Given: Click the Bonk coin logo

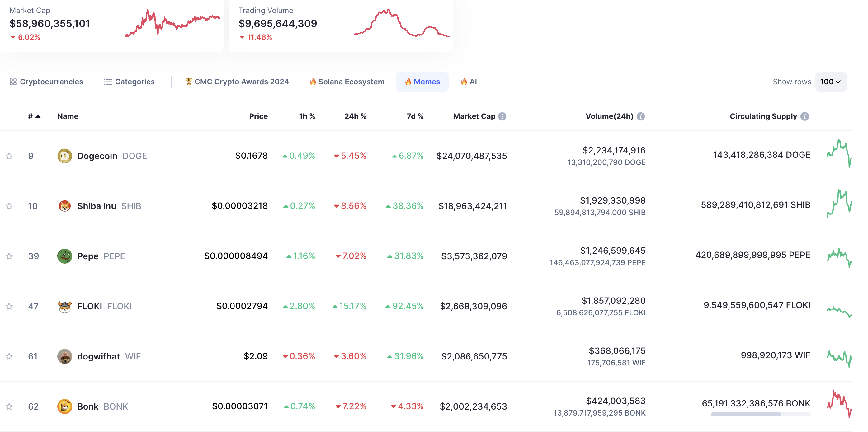Looking at the screenshot, I should (x=64, y=406).
